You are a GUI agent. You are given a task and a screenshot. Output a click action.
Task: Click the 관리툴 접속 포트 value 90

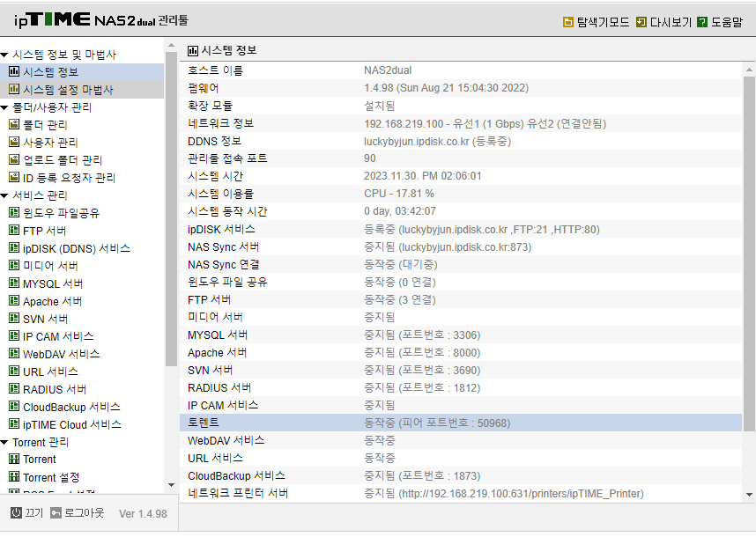(370, 158)
